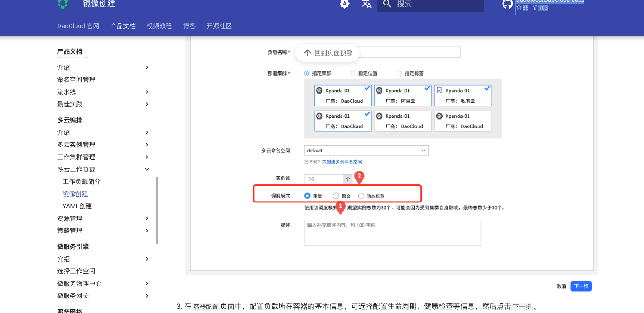Click 介绍 under the 微服务引擎 section
Viewport: 644px width, 313px height.
(64, 259)
